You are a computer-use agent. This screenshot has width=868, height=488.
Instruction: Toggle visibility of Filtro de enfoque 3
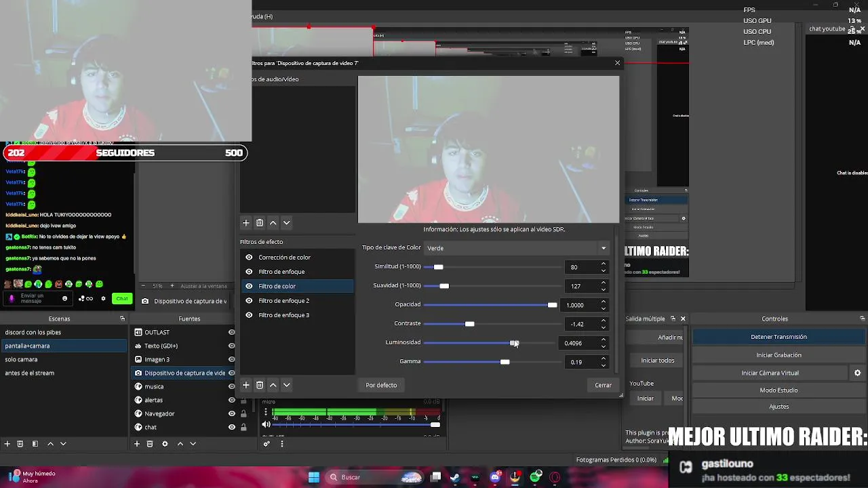tap(249, 315)
